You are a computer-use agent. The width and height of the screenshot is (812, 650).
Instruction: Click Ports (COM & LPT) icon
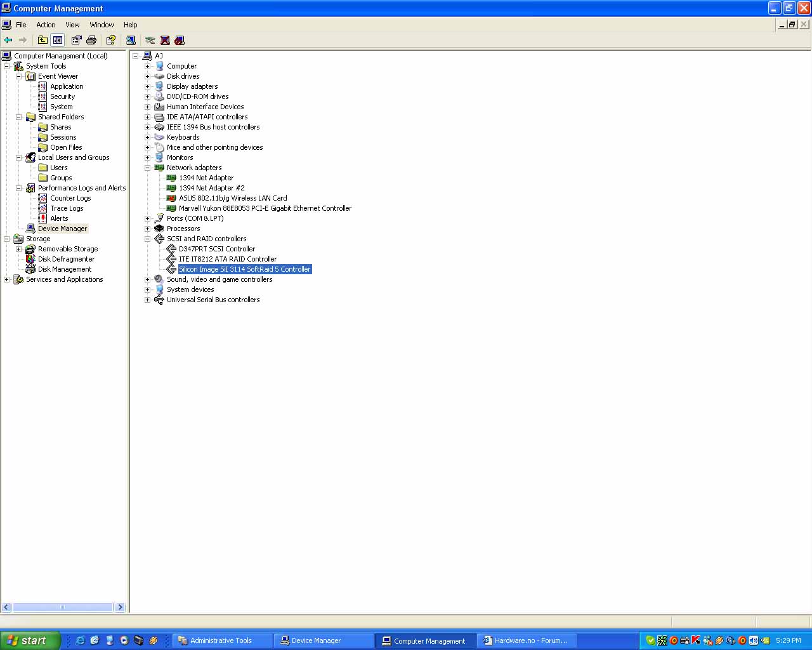click(x=159, y=218)
